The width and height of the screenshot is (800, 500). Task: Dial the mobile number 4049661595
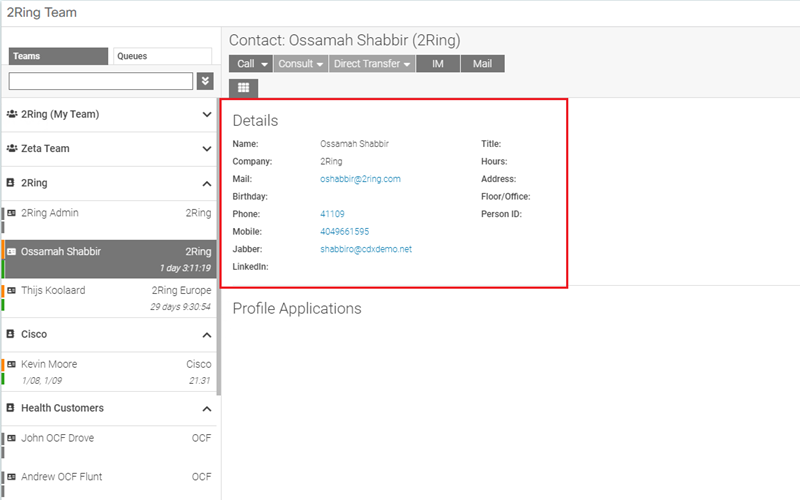pyautogui.click(x=344, y=232)
